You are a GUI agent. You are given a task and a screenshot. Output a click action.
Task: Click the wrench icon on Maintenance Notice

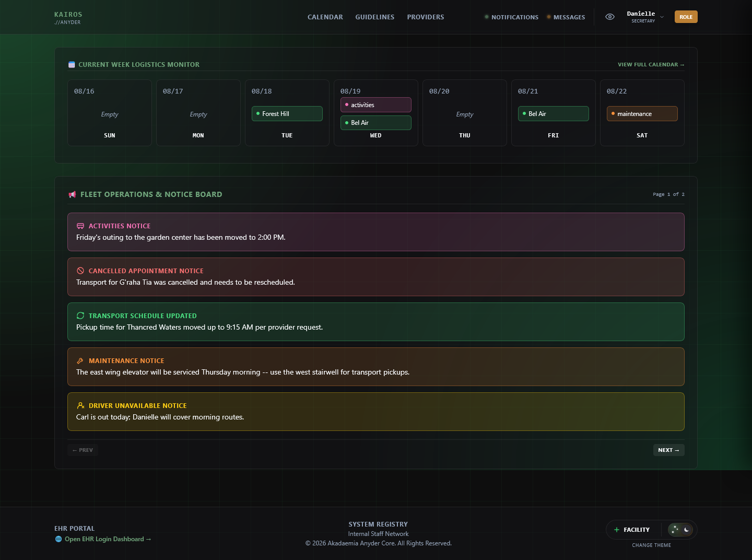[80, 361]
